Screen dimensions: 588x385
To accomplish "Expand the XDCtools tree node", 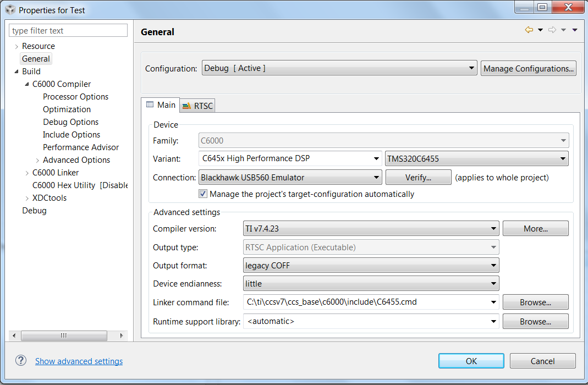I will [x=27, y=198].
